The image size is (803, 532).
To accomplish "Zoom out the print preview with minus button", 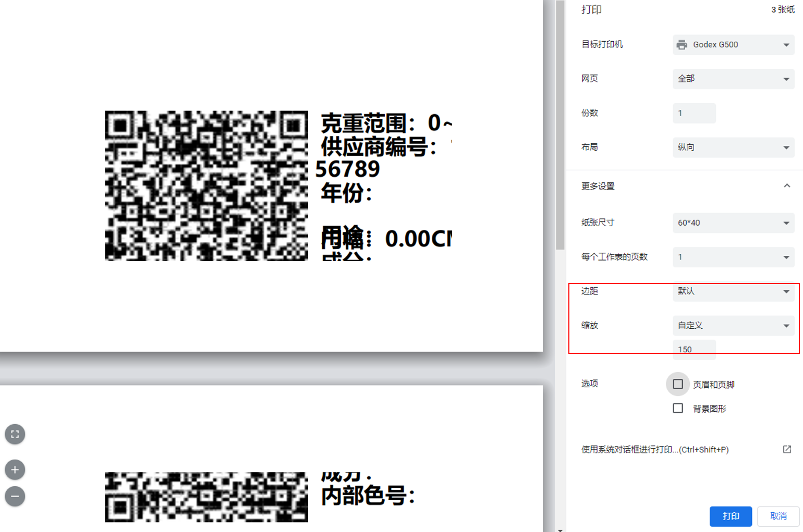I will point(15,496).
